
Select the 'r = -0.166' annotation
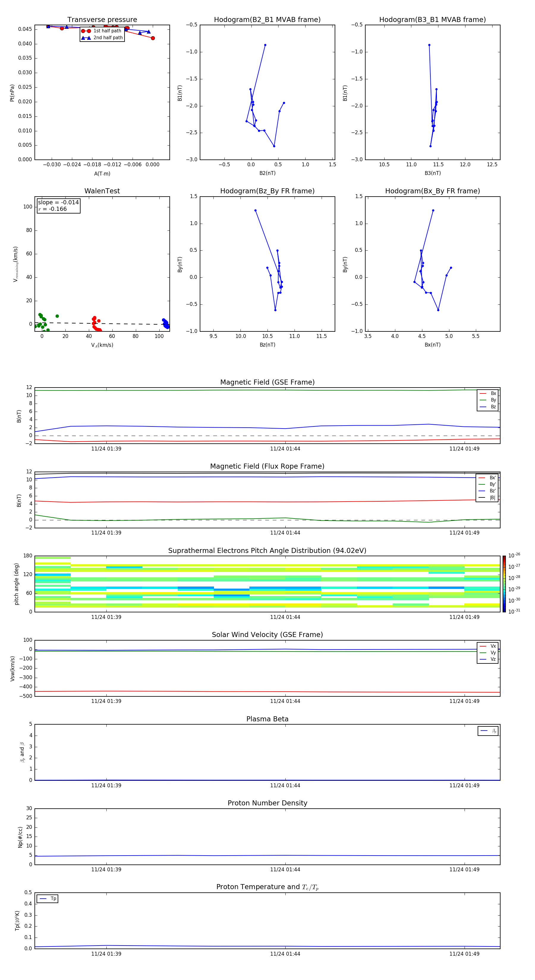pyautogui.click(x=53, y=209)
